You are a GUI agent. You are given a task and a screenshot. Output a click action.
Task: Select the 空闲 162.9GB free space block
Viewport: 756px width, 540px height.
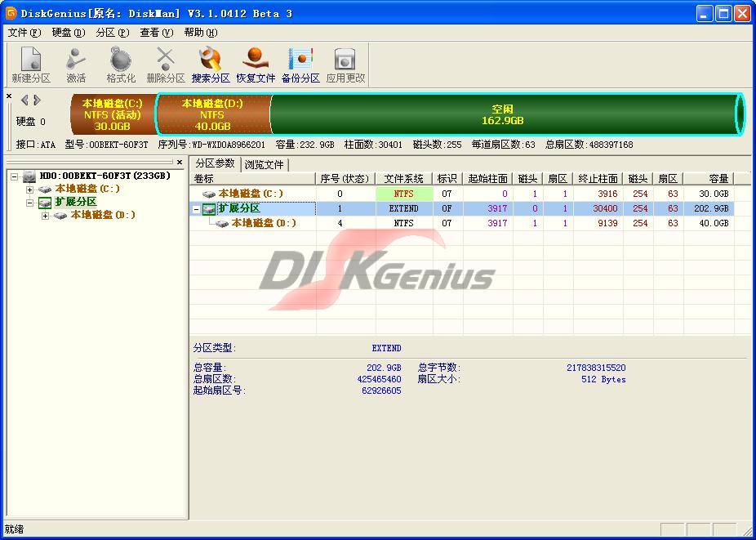coord(502,114)
